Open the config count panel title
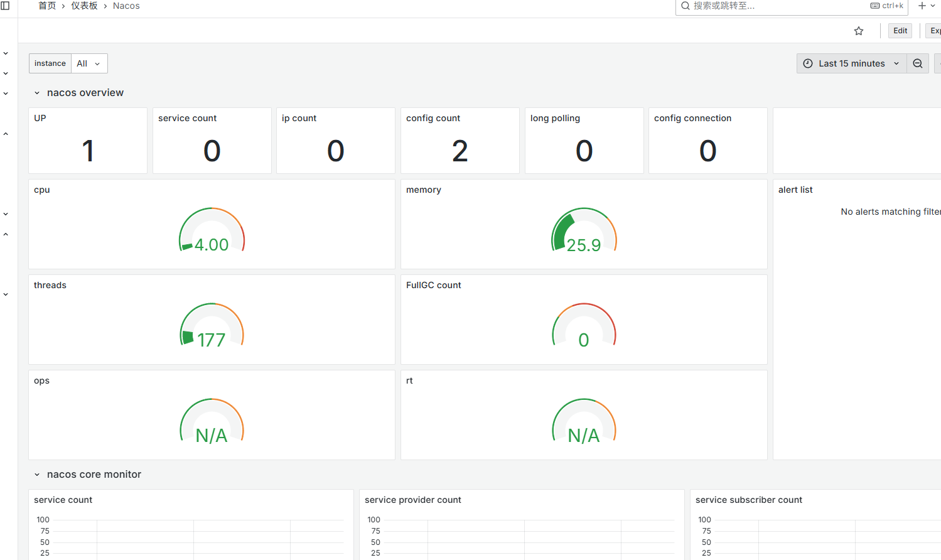 click(x=433, y=118)
